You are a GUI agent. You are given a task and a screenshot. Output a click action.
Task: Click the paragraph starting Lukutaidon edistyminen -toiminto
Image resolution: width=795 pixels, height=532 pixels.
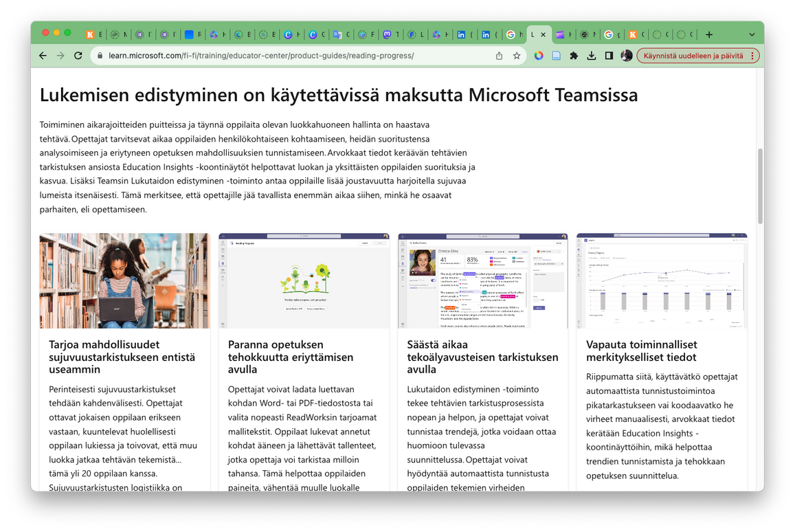[481, 438]
